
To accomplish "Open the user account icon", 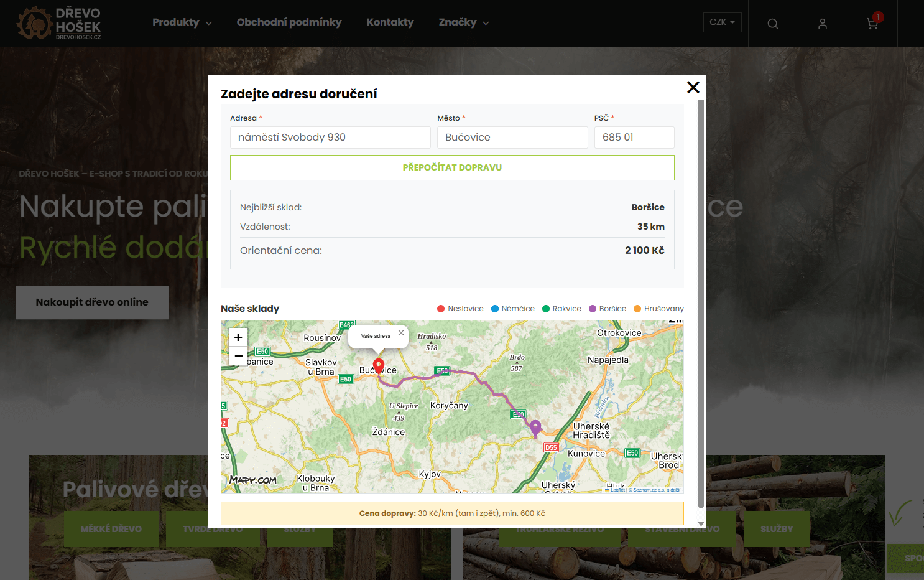I will tap(822, 24).
